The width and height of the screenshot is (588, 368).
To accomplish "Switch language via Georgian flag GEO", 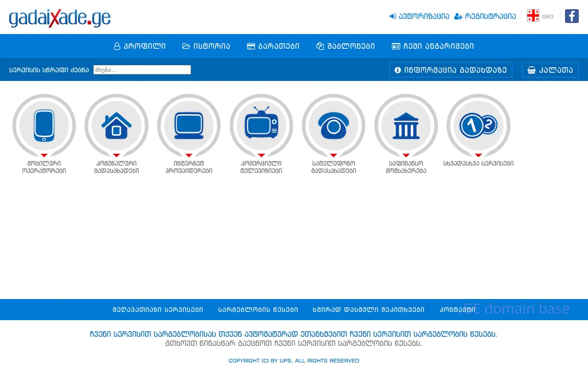I will click(540, 16).
